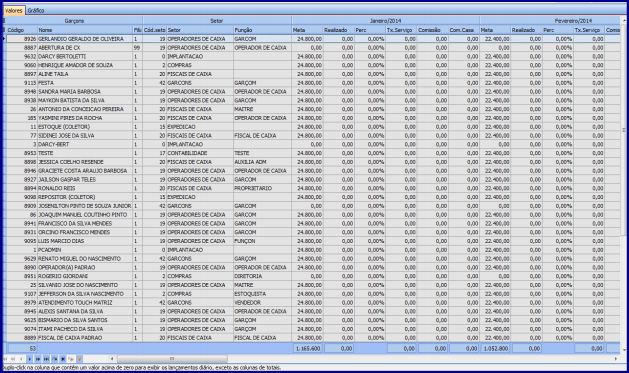Image resolution: width=629 pixels, height=373 pixels.
Task: Select YASMINI PIRES DA ROCHA row
Action: 313,118
